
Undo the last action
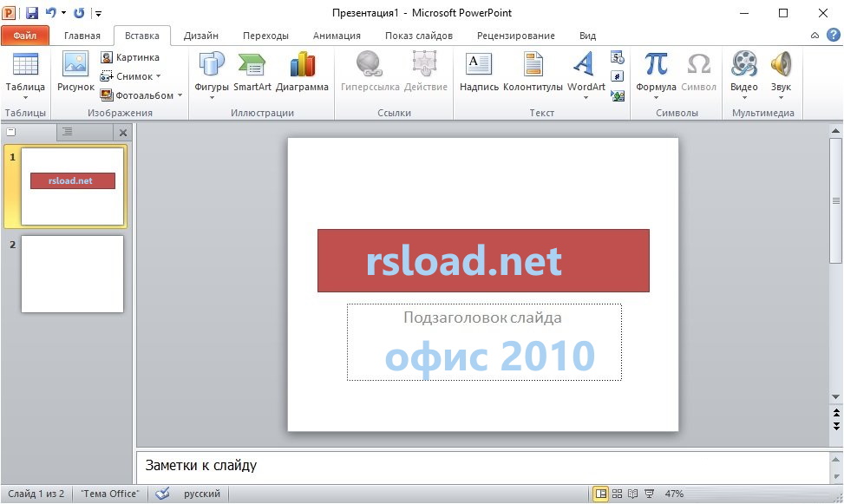(50, 12)
